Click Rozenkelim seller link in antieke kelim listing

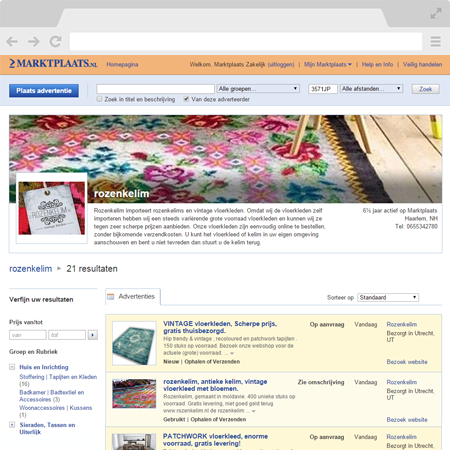point(402,382)
